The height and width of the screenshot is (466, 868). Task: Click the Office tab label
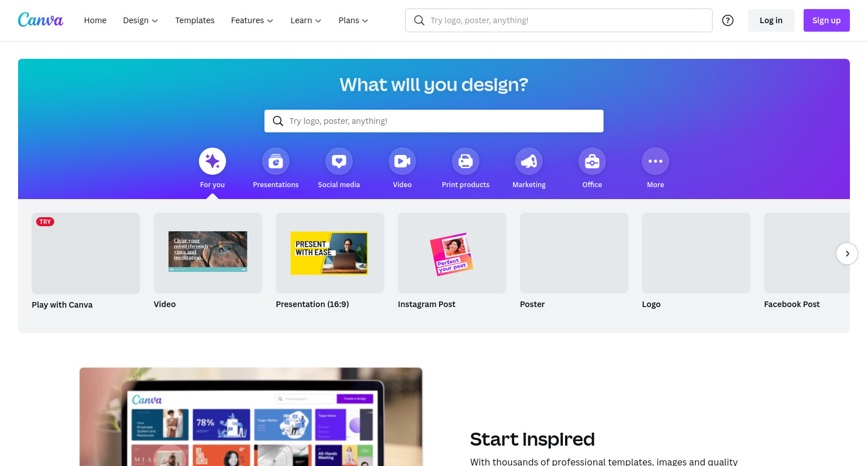click(592, 185)
